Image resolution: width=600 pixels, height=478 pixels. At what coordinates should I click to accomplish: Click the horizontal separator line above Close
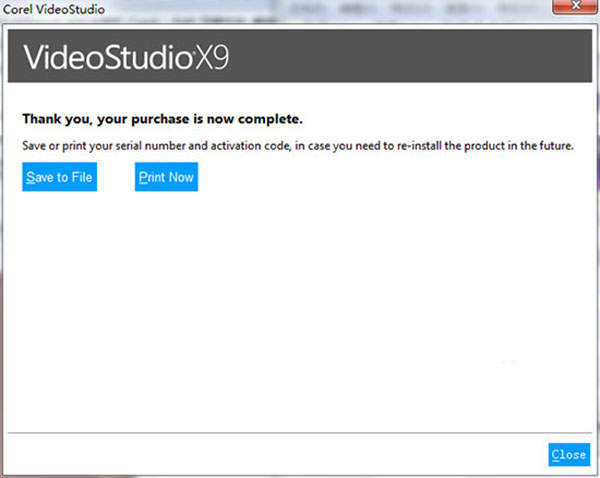click(300, 433)
